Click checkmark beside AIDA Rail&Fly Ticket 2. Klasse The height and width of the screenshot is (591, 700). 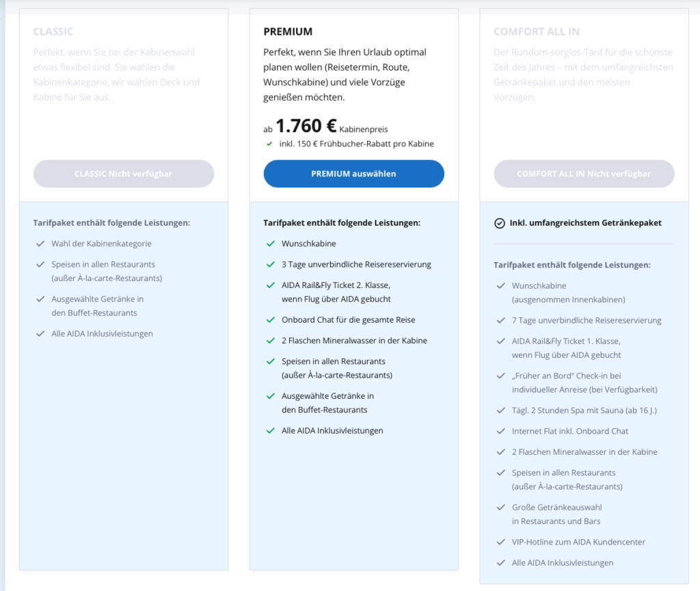[x=271, y=285]
